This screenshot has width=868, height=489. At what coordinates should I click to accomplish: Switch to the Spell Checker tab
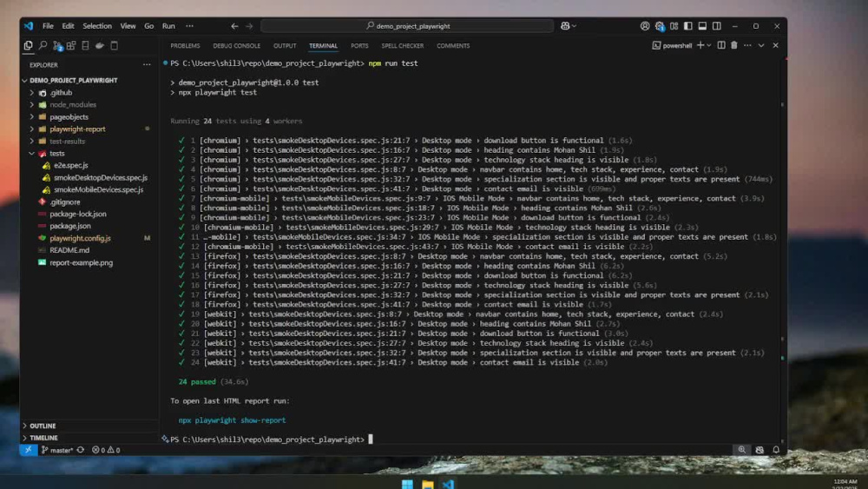[x=403, y=46]
